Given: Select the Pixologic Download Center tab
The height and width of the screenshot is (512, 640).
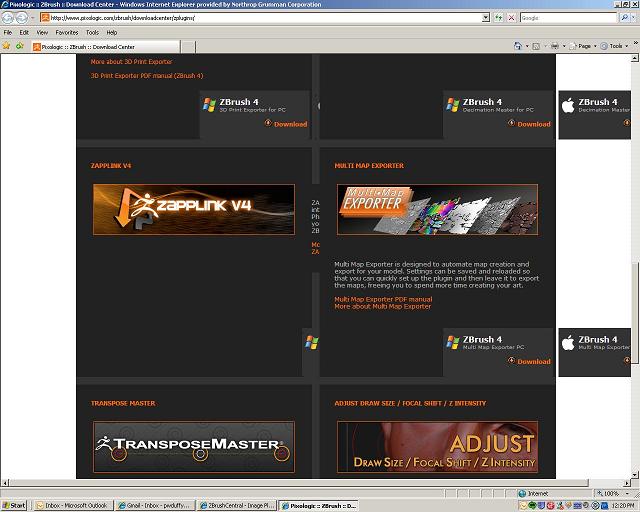Looking at the screenshot, I should pos(106,47).
